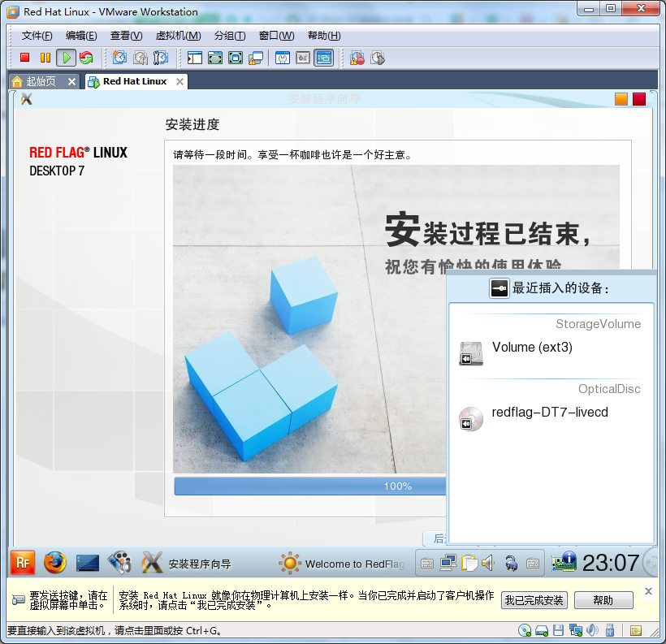Switch to the 起始页 tab
Image resolution: width=666 pixels, height=644 pixels.
(41, 81)
